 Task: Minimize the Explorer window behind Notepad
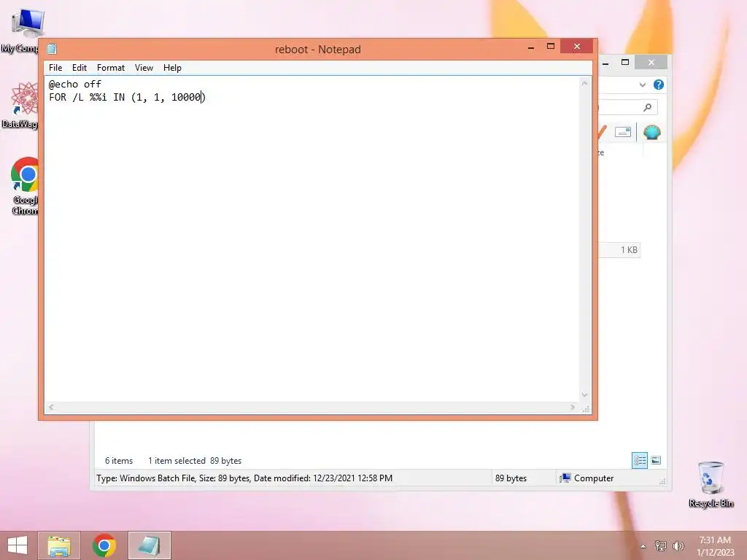tap(605, 63)
